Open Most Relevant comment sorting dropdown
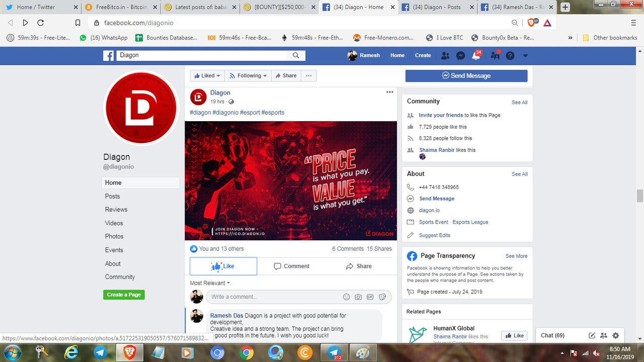The image size is (644, 362). click(210, 283)
